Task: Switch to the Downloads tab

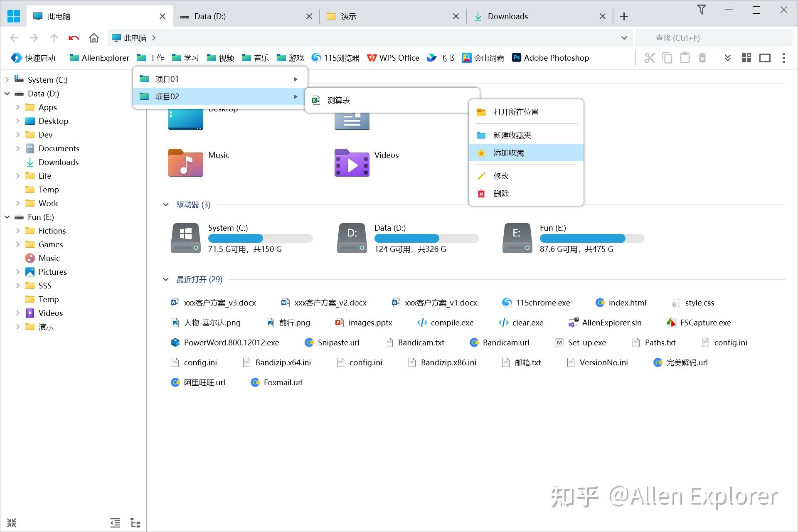Action: (508, 16)
